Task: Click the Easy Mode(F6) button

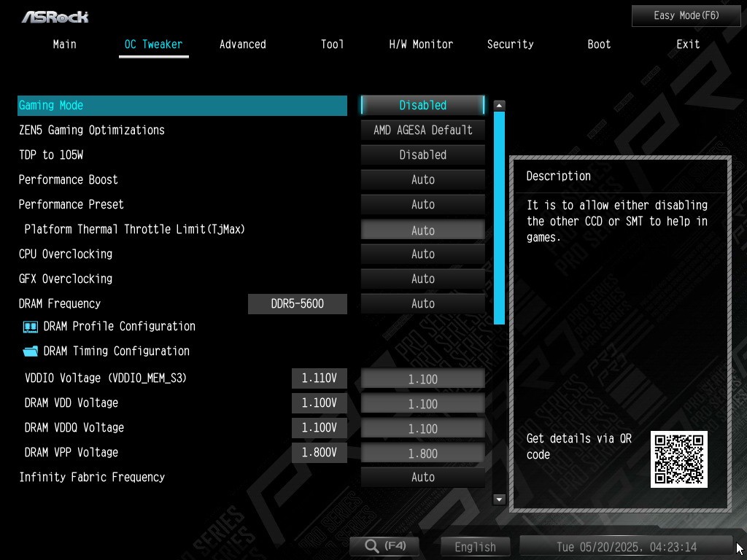Action: pos(686,16)
